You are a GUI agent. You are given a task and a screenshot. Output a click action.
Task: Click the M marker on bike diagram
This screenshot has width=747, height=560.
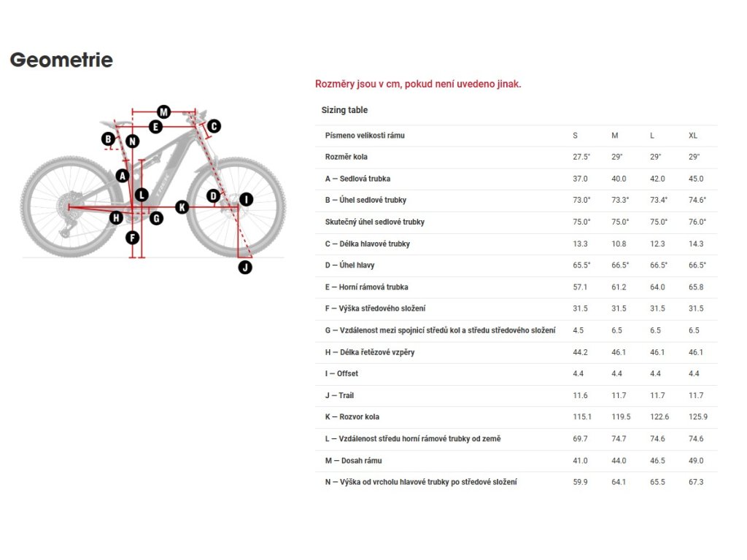pos(164,112)
